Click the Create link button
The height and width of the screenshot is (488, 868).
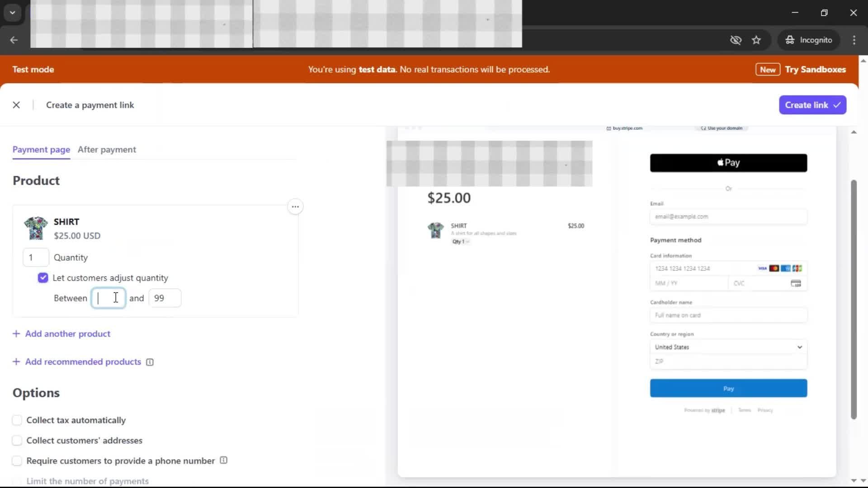[x=812, y=105]
